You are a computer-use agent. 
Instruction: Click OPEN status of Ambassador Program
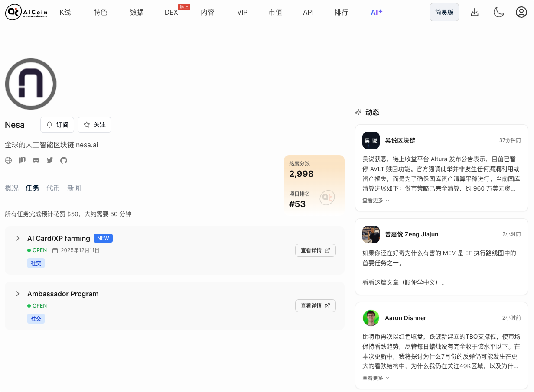point(37,306)
